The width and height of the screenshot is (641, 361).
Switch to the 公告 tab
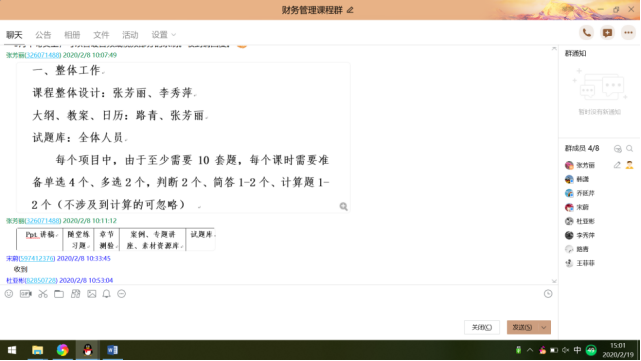43,35
